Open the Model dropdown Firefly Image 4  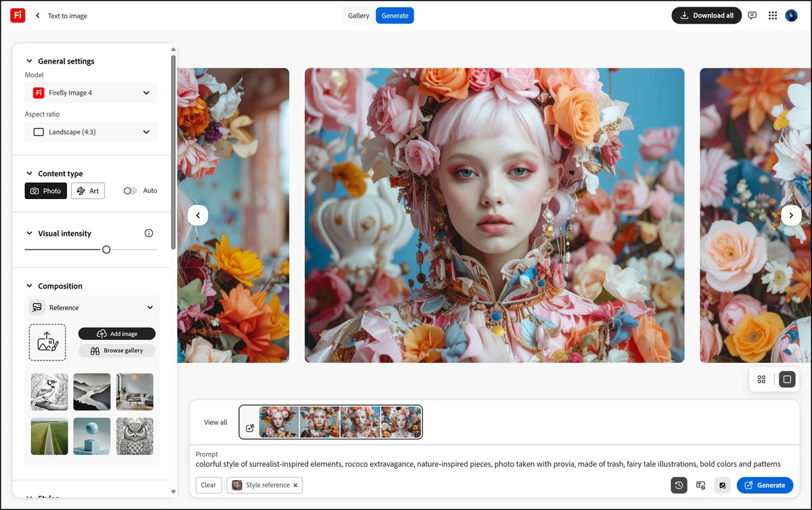[x=91, y=93]
